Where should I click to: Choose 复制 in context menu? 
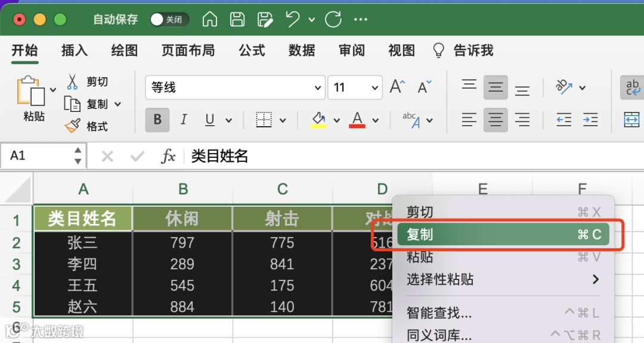point(503,234)
